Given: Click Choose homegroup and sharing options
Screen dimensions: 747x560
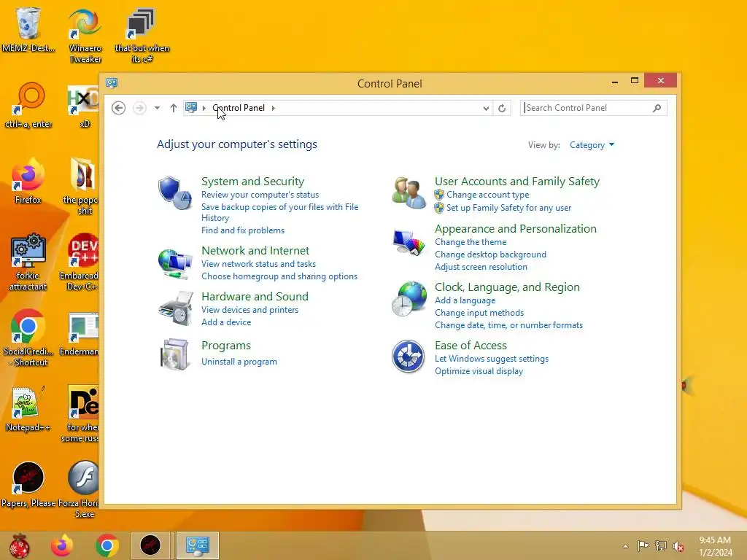Looking at the screenshot, I should [279, 276].
